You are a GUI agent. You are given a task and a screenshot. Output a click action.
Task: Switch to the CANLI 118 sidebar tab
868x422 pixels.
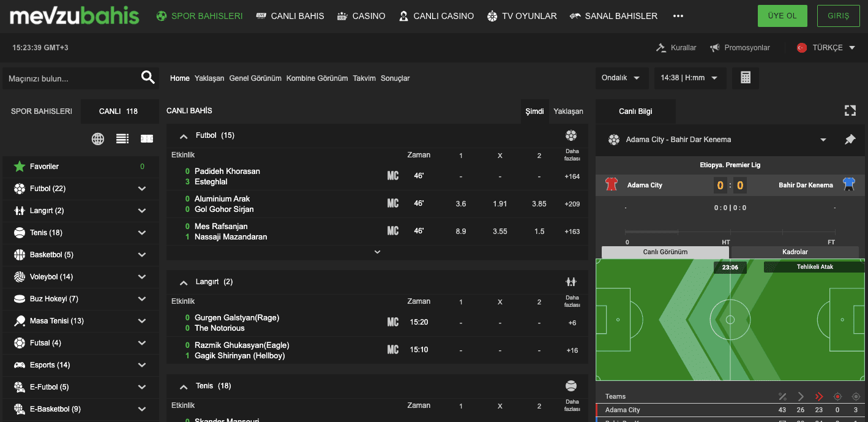coord(119,111)
